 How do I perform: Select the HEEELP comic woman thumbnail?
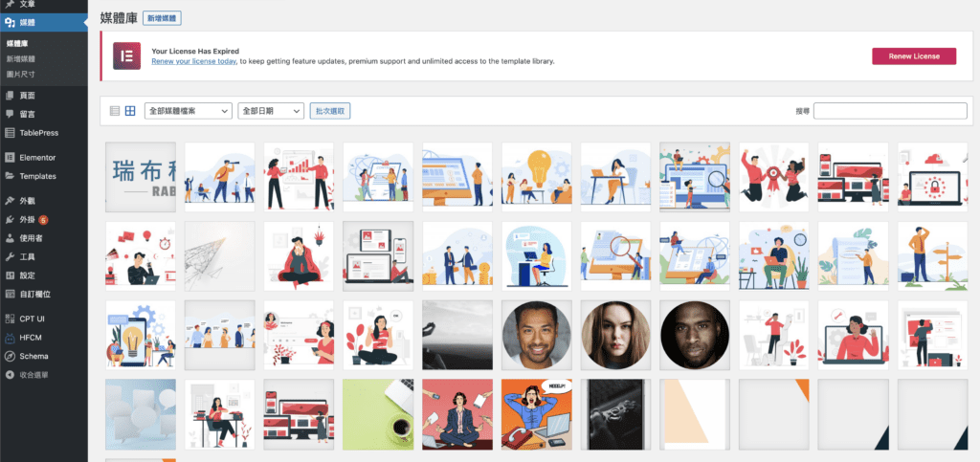point(536,414)
